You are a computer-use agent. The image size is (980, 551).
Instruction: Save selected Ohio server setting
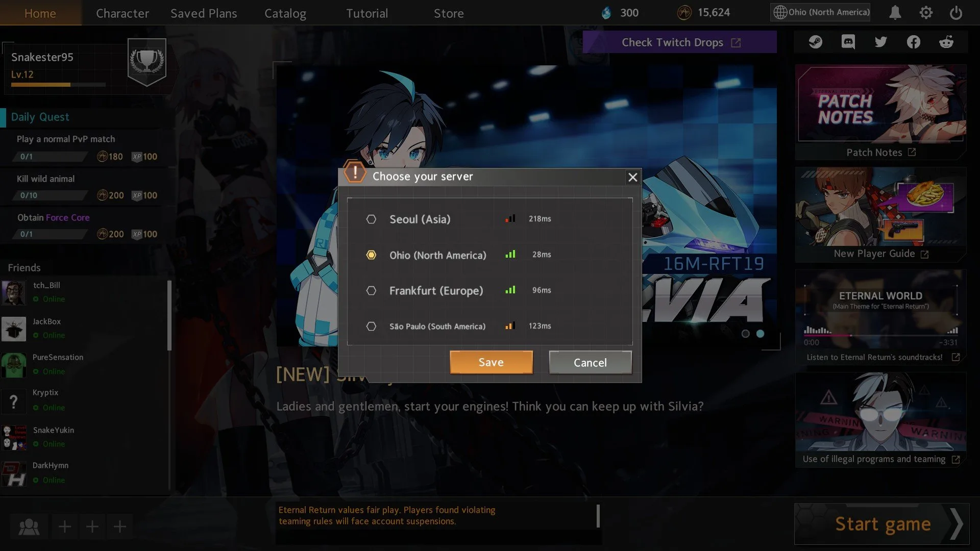[492, 363]
